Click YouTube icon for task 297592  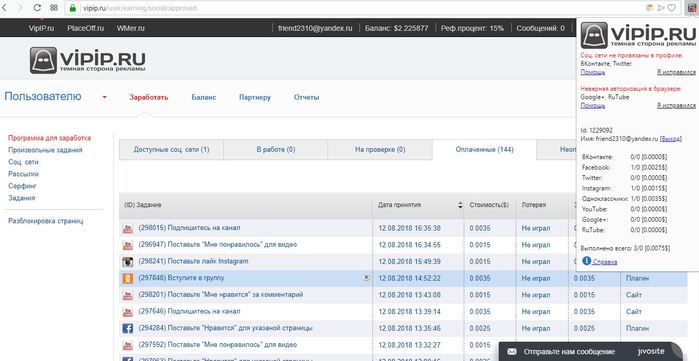click(128, 345)
